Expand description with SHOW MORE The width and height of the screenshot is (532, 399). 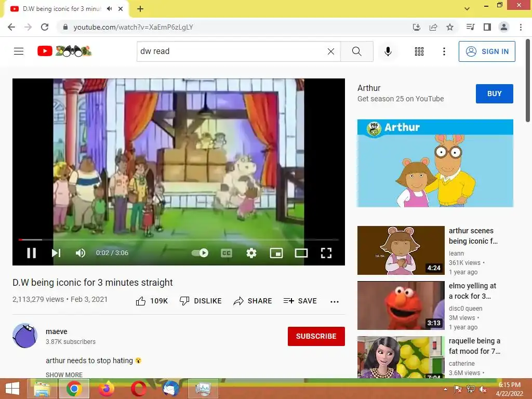point(64,375)
